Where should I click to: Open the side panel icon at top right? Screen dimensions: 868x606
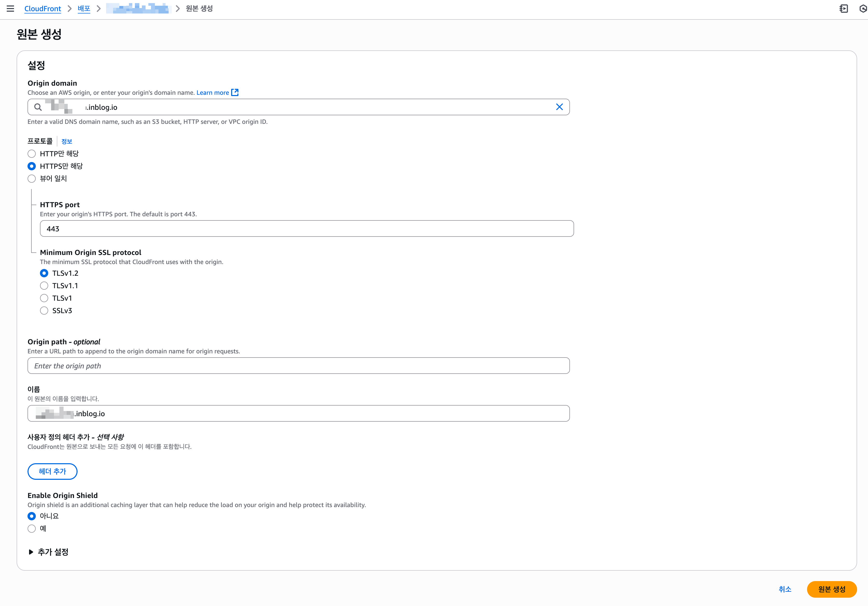tap(843, 8)
